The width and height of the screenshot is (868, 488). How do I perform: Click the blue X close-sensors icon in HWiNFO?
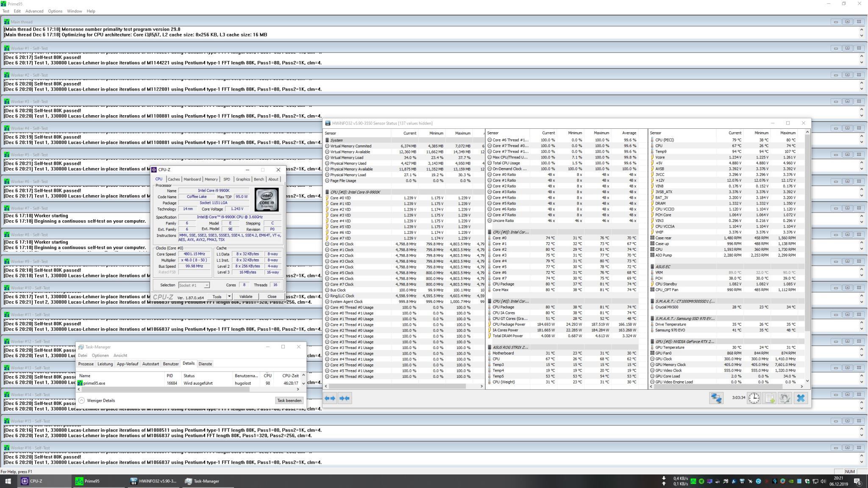[801, 398]
